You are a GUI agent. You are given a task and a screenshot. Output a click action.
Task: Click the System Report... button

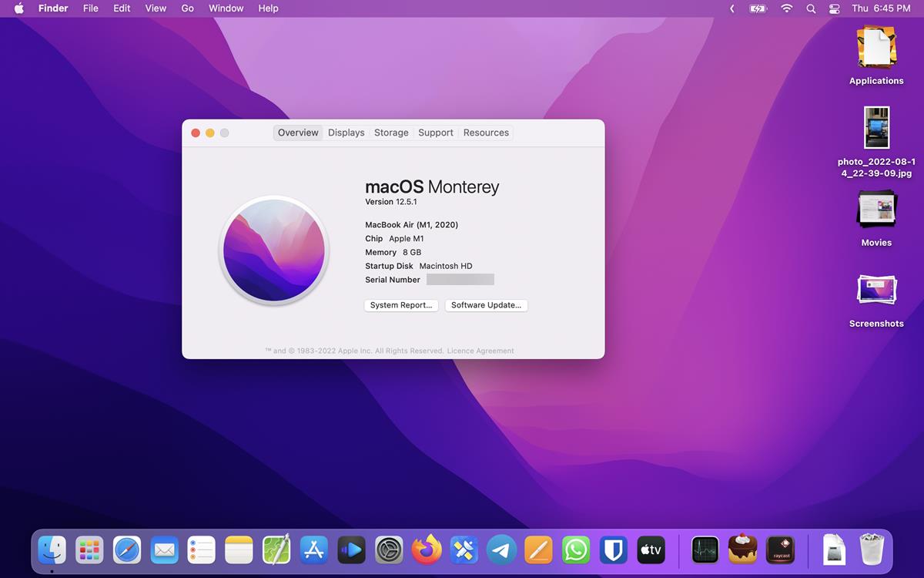(x=401, y=305)
